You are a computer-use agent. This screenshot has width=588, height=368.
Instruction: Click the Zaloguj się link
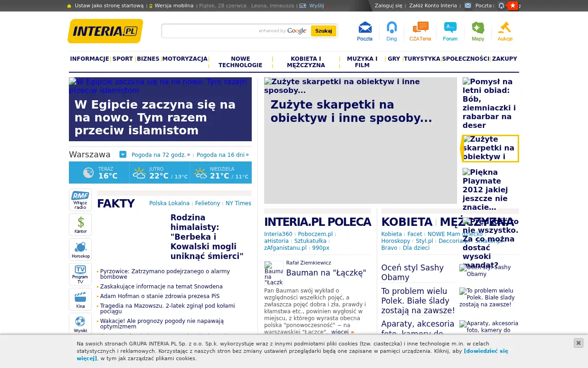(x=388, y=6)
